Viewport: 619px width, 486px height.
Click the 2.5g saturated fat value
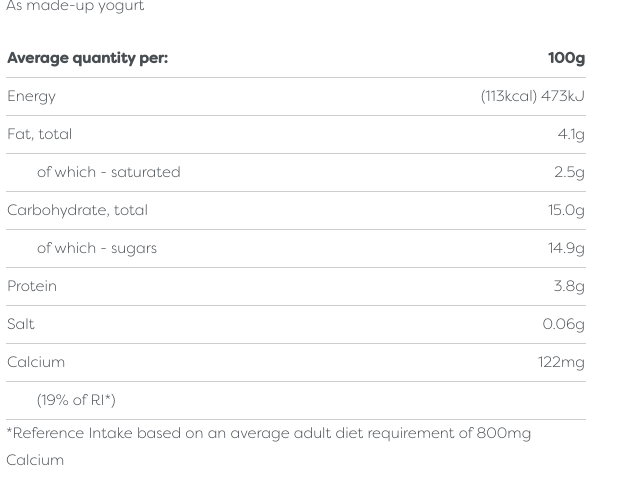[569, 172]
